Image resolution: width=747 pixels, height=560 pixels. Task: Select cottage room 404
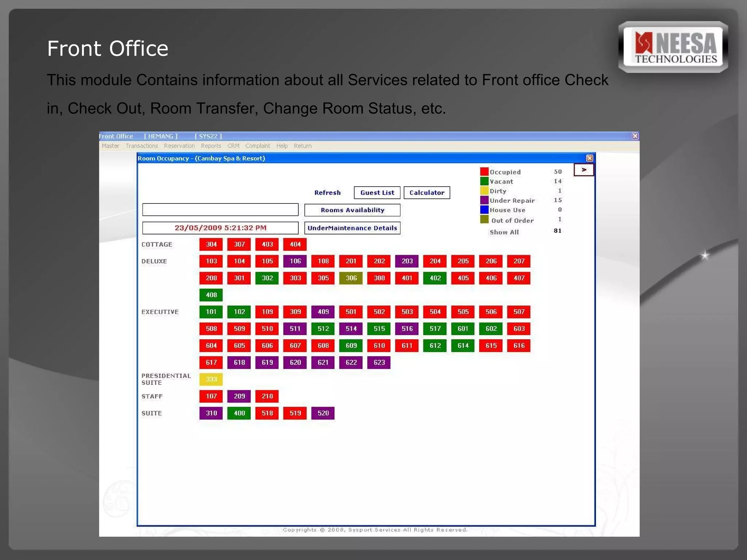click(x=295, y=244)
